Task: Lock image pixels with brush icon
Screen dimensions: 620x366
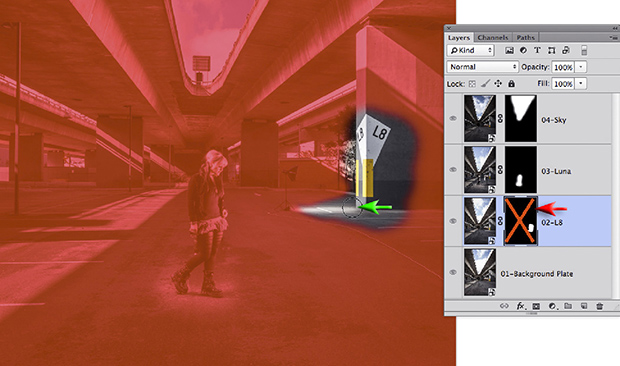Action: coord(486,83)
